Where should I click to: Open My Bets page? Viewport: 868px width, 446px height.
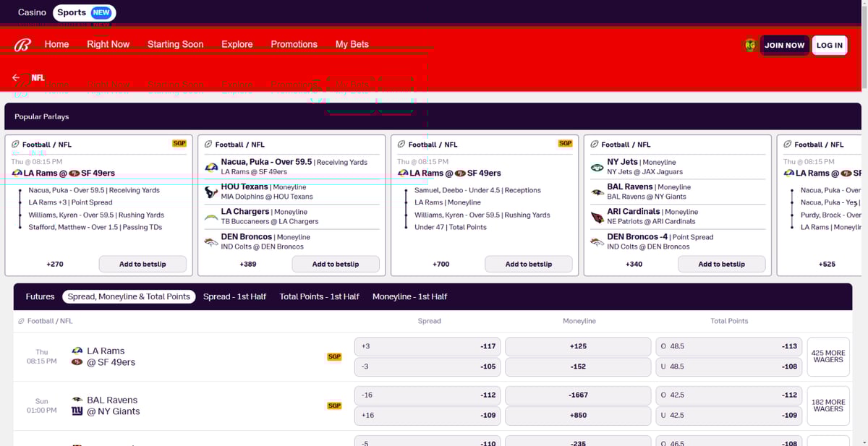click(352, 44)
